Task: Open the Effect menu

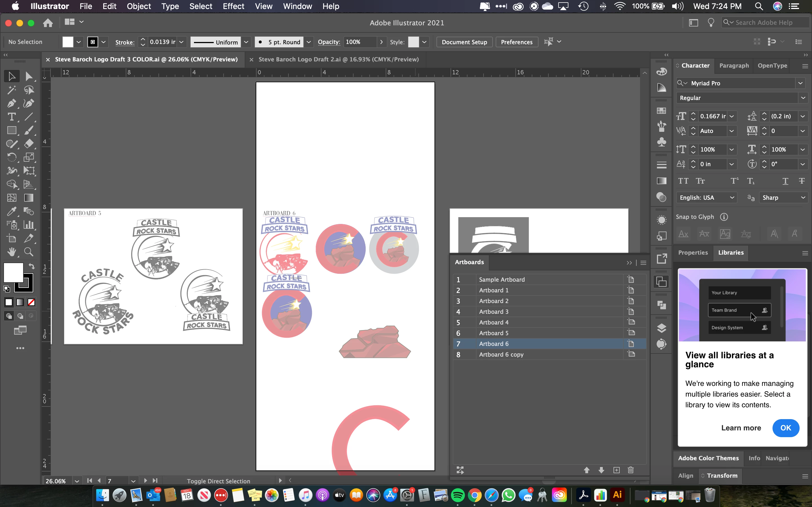Action: [233, 6]
